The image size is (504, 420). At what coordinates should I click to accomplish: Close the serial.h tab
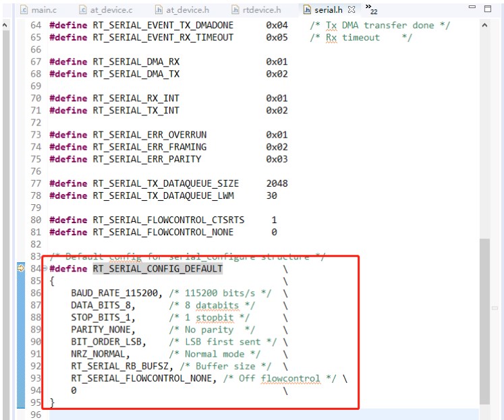pyautogui.click(x=352, y=9)
